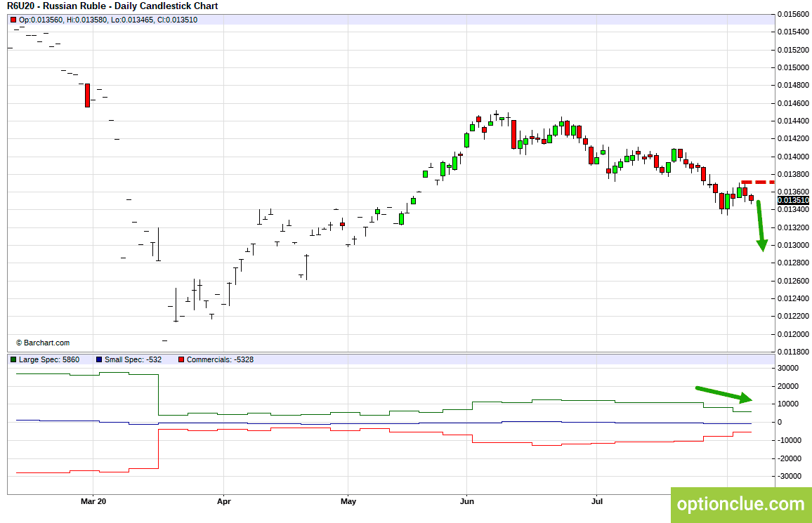Click the blue Small Spec legend swatch

click(99, 359)
